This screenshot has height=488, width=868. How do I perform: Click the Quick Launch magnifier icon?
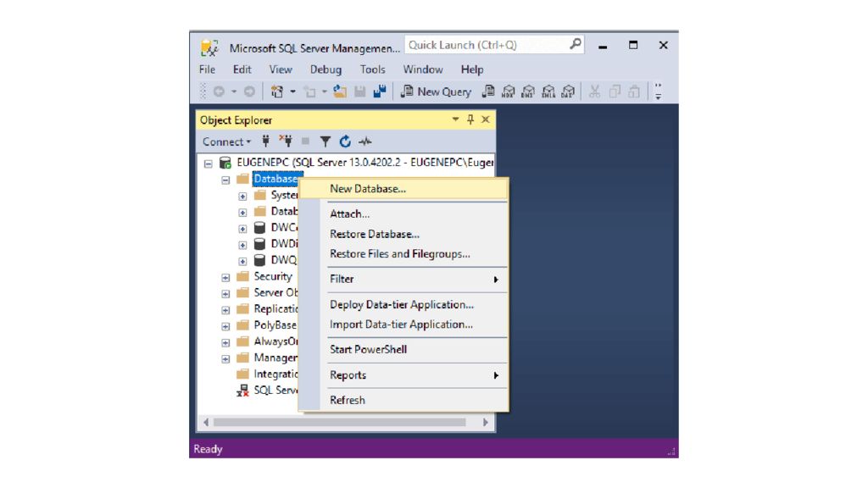click(576, 44)
